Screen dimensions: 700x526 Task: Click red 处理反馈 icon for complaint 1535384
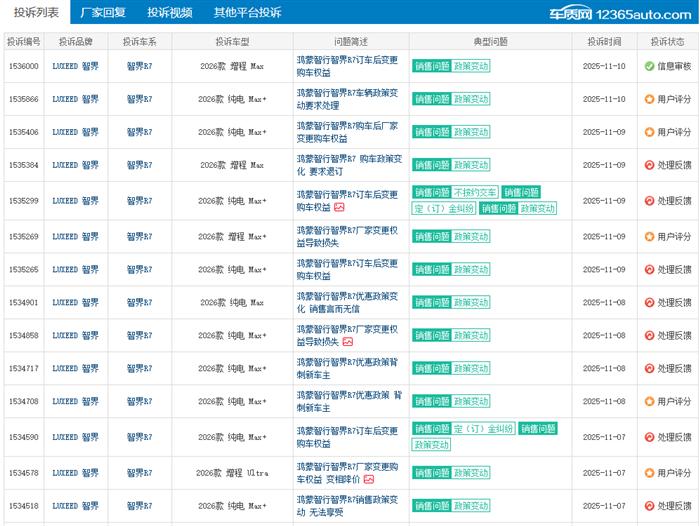point(649,165)
